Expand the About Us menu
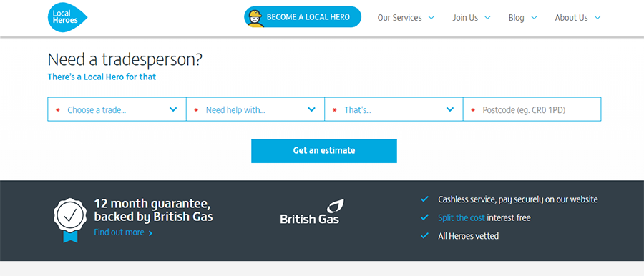Screen dimensions: 644x276 pyautogui.click(x=578, y=18)
